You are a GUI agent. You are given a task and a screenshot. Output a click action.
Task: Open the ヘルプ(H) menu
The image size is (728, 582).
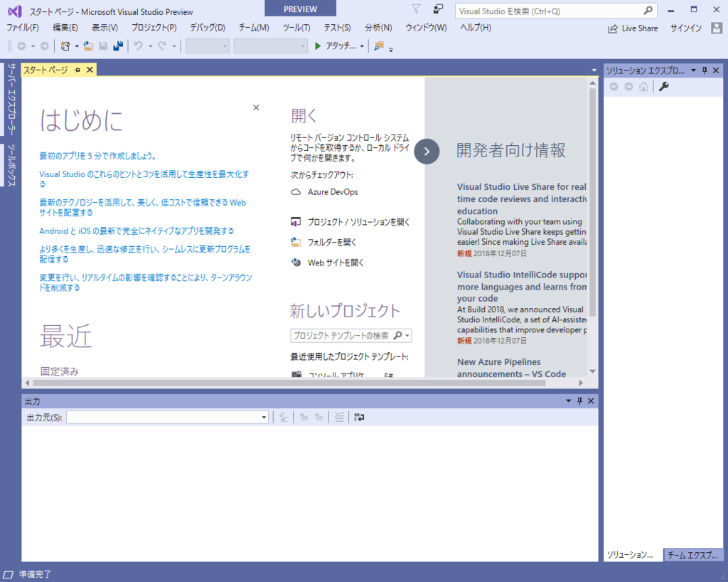click(476, 28)
